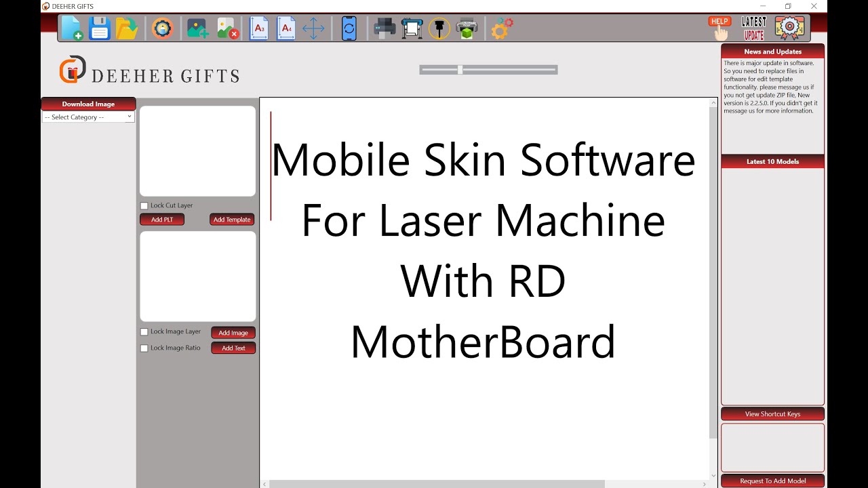This screenshot has height=488, width=868.
Task: Click the Add PLT button
Action: [162, 220]
